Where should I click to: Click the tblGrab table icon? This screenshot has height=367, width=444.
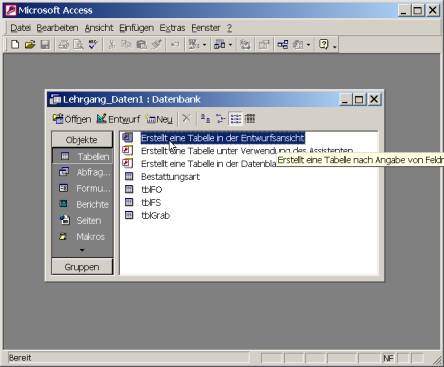(129, 215)
